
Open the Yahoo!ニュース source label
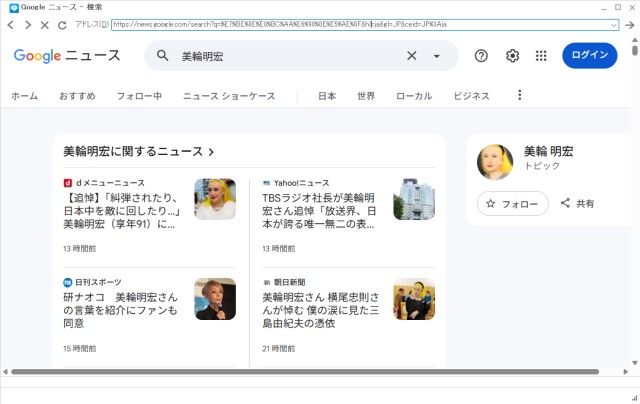(x=296, y=183)
